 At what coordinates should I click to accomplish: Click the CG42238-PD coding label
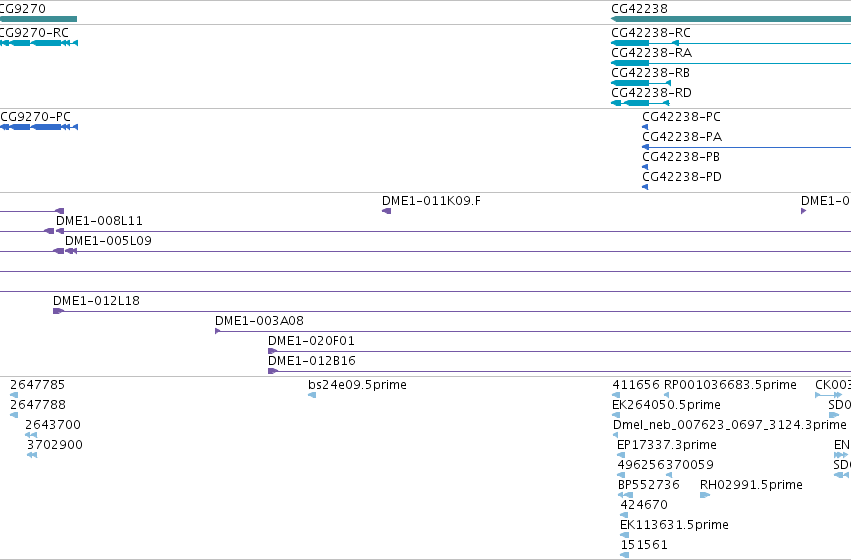[682, 177]
